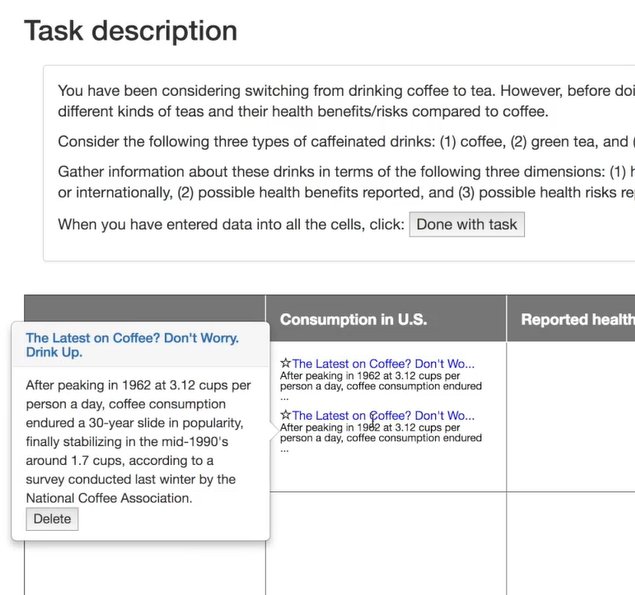This screenshot has height=595, width=635.
Task: Select the Consumption in U.S. column header
Action: 386,320
